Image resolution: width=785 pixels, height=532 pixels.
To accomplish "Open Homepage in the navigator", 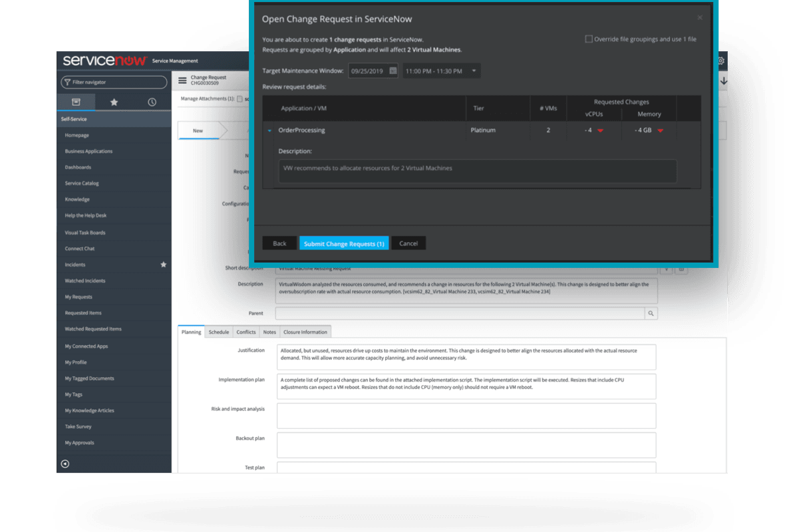I will [77, 135].
